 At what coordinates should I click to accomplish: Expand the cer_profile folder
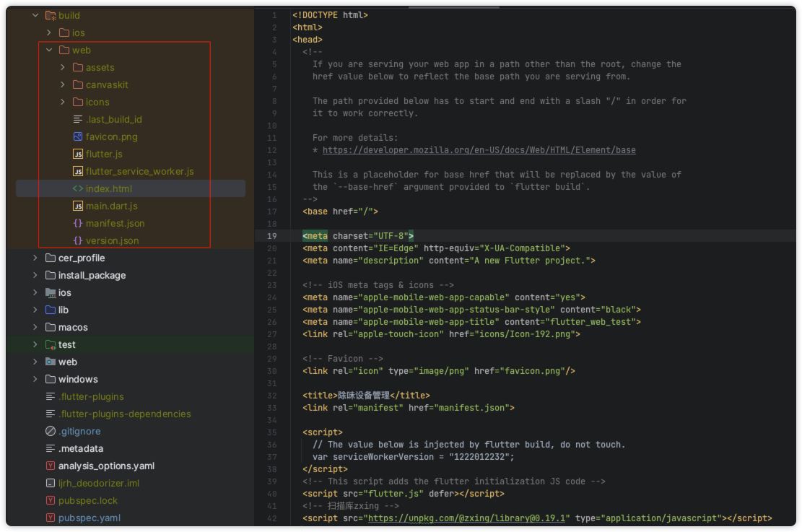tap(35, 258)
